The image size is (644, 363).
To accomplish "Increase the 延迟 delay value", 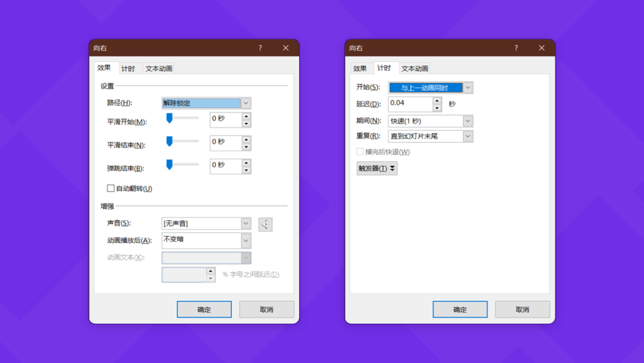I will pyautogui.click(x=437, y=101).
